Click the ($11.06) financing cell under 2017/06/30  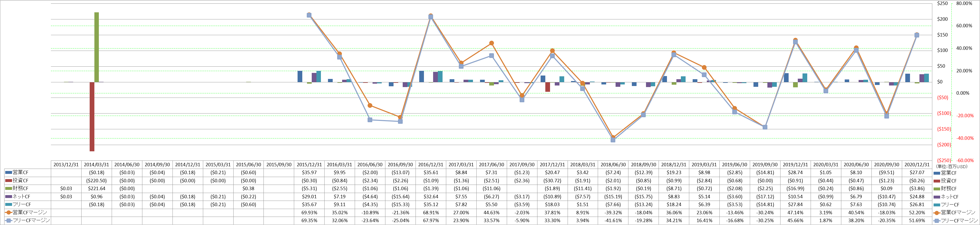pyautogui.click(x=492, y=189)
